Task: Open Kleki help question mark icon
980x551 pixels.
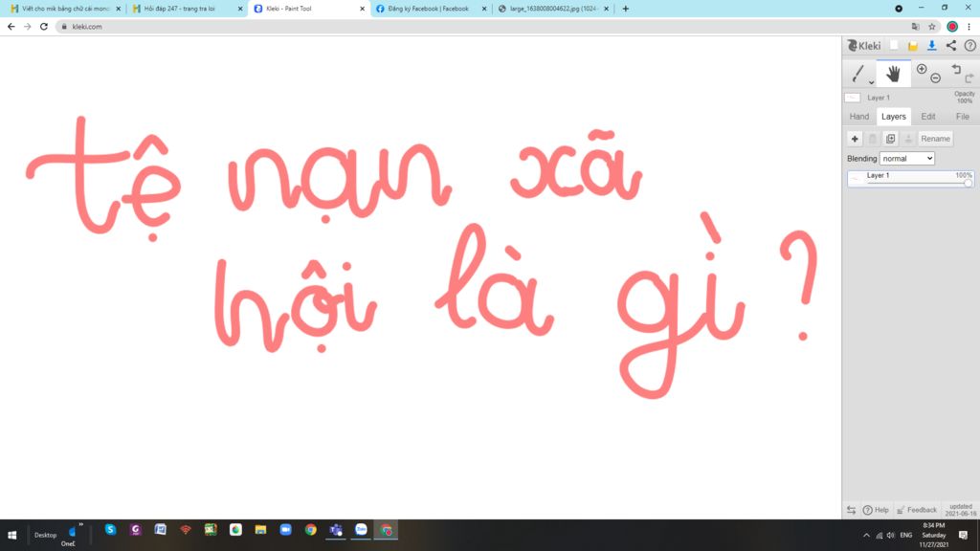Action: [x=970, y=46]
